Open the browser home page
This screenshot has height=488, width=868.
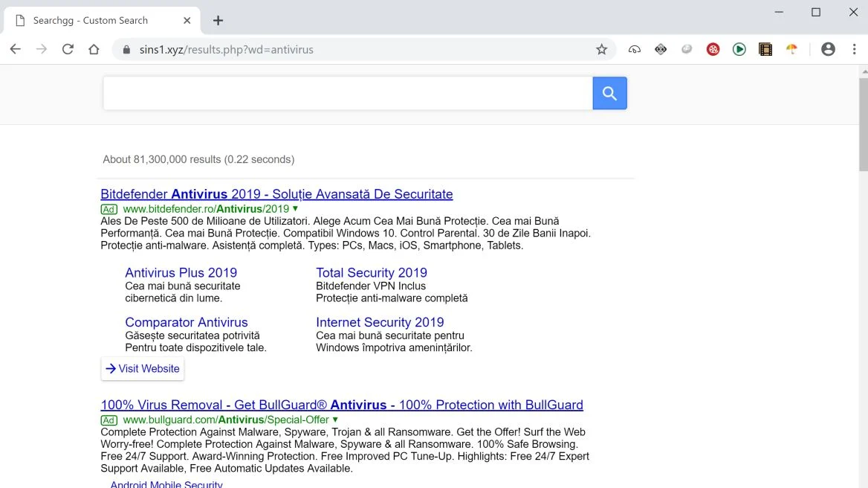point(94,49)
